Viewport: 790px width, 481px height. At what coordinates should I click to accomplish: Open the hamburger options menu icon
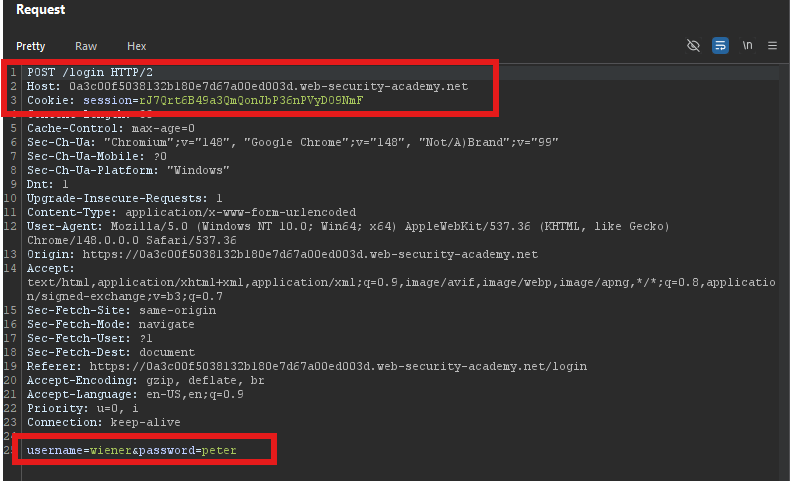tap(772, 46)
